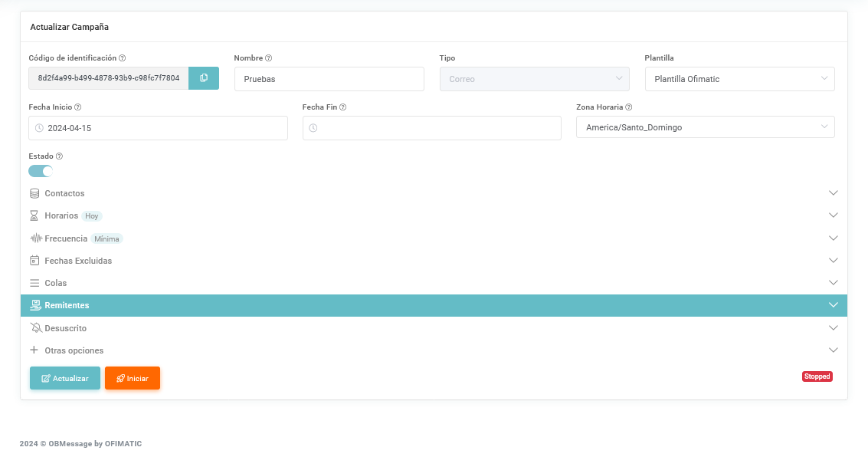Expand the Frecuencia section
This screenshot has width=868, height=457.
pyautogui.click(x=434, y=238)
